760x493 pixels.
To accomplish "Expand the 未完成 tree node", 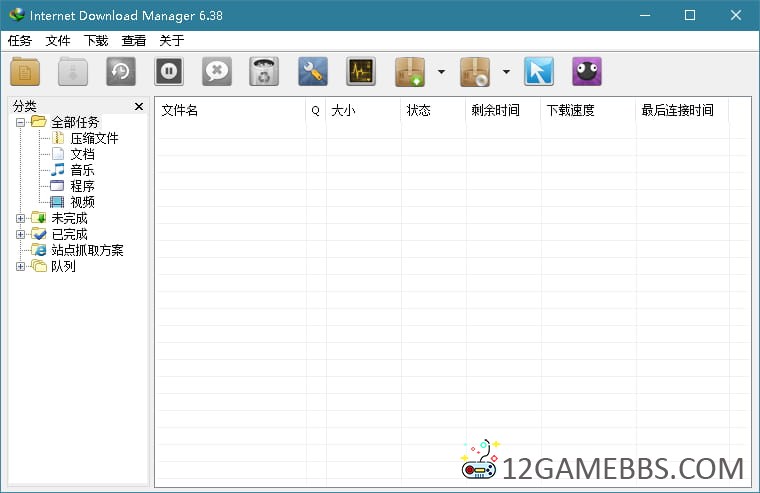I will 20,218.
